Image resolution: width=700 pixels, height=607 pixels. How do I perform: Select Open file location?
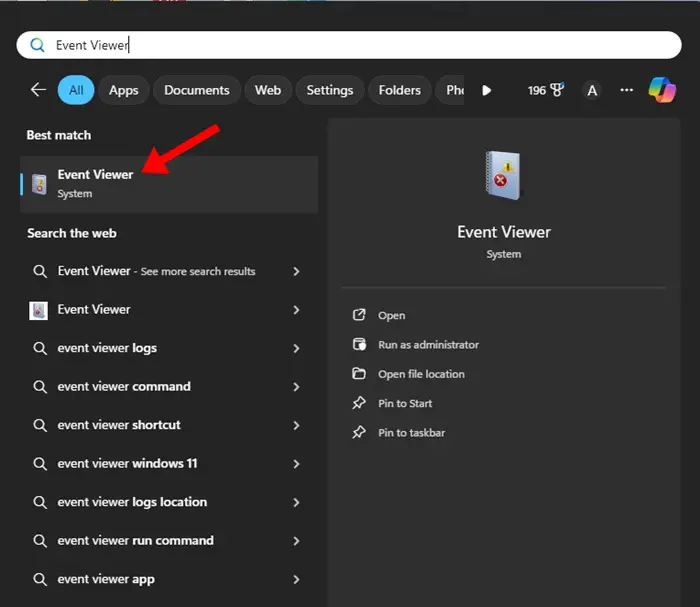coord(421,374)
